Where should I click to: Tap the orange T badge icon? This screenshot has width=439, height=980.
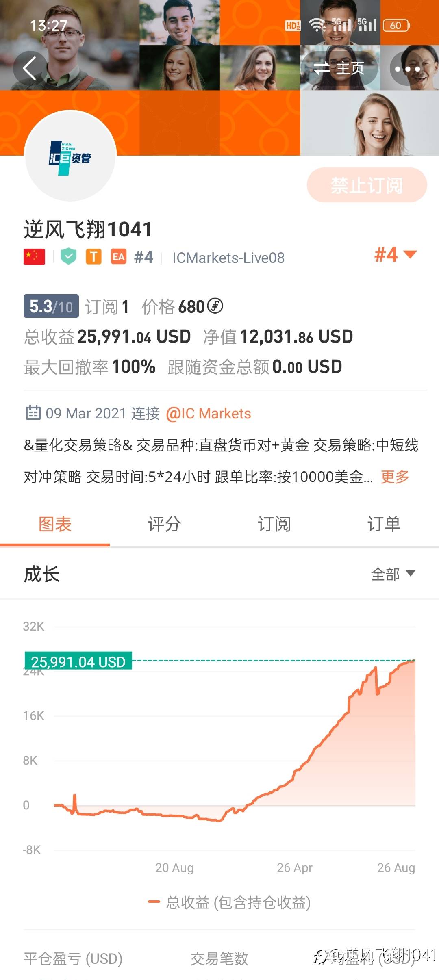[x=93, y=257]
